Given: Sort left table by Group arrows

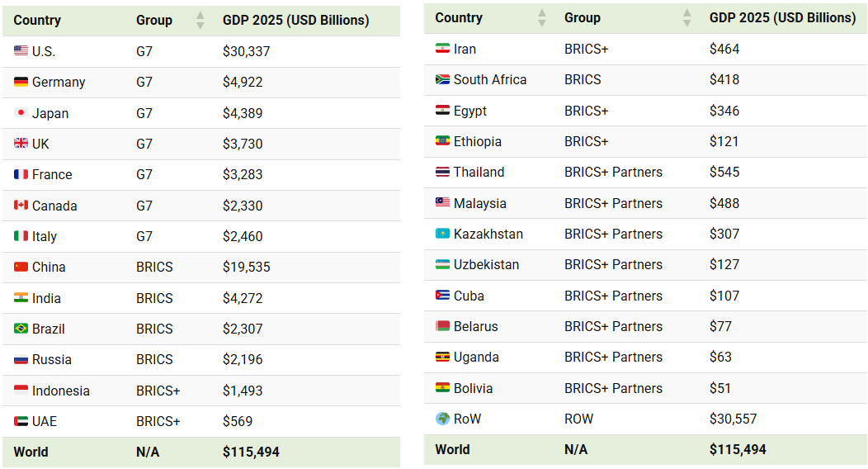Looking at the screenshot, I should tap(200, 21).
